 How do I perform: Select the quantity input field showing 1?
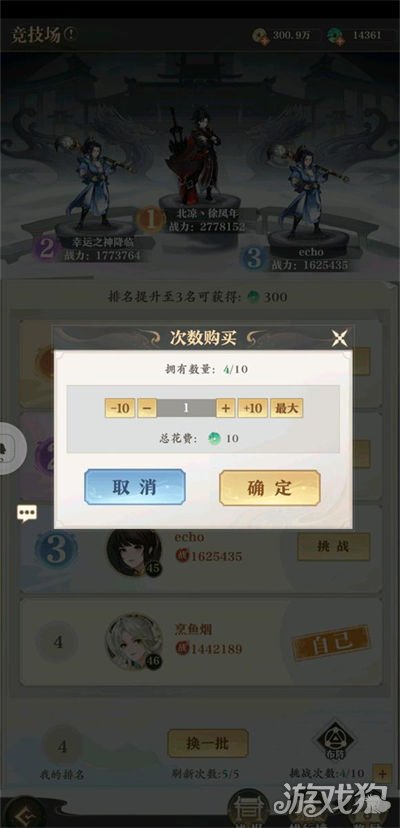coord(187,408)
